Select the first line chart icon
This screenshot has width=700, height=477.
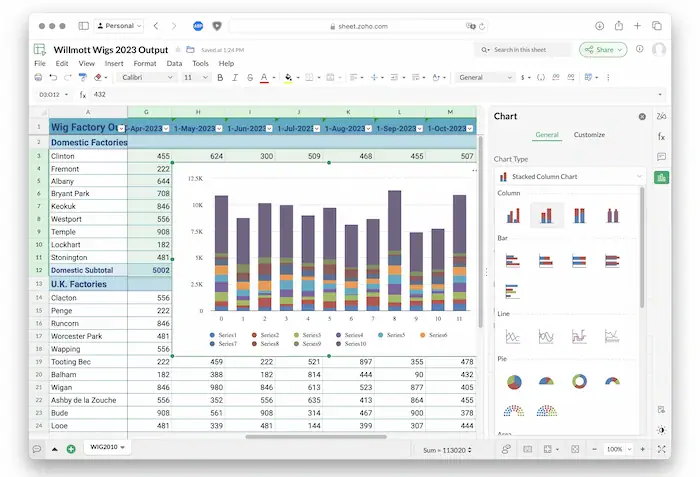(x=512, y=336)
